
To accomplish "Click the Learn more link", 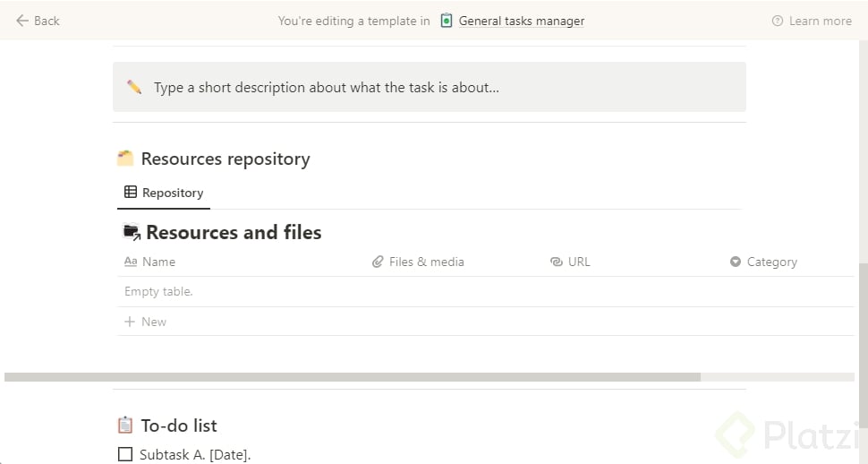I will [x=820, y=21].
